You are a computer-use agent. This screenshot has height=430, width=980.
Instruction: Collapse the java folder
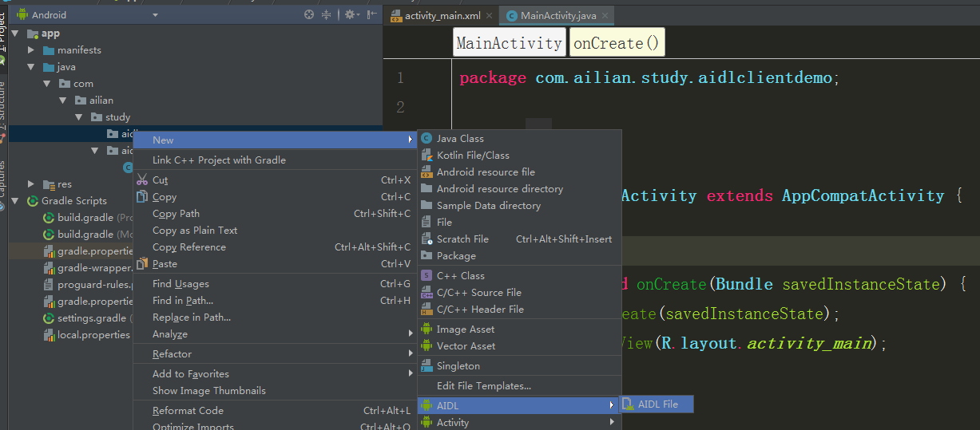point(30,67)
